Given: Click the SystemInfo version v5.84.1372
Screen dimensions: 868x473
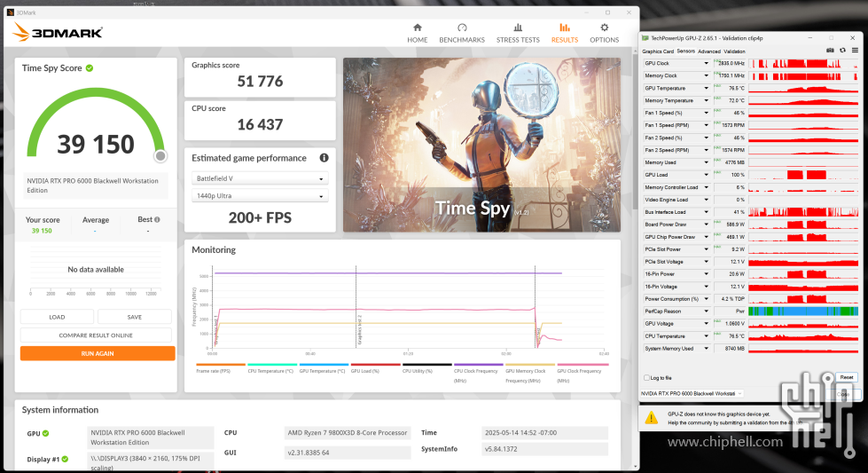Looking at the screenshot, I should (x=544, y=449).
